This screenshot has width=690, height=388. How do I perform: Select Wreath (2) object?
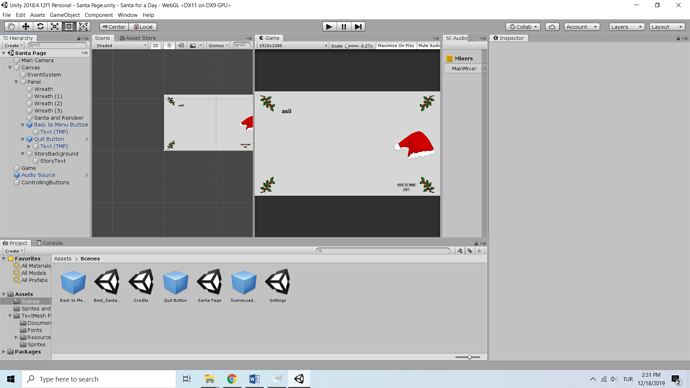pyautogui.click(x=48, y=103)
